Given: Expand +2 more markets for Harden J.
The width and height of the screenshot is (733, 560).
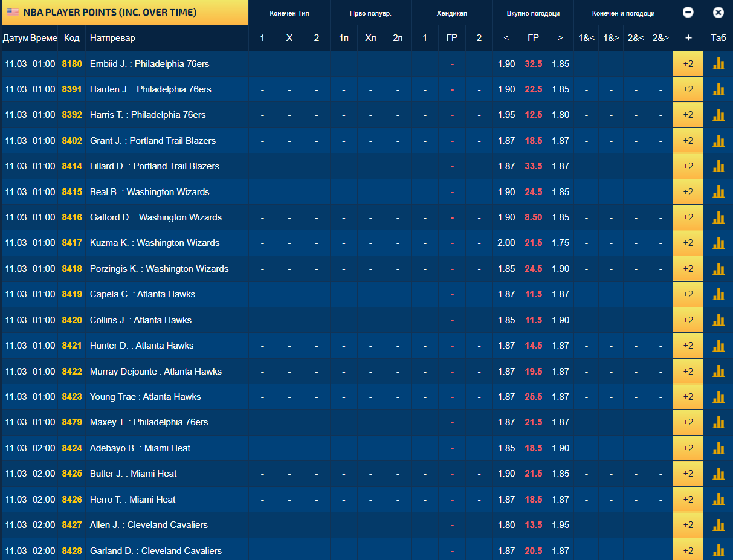Looking at the screenshot, I should pos(688,89).
